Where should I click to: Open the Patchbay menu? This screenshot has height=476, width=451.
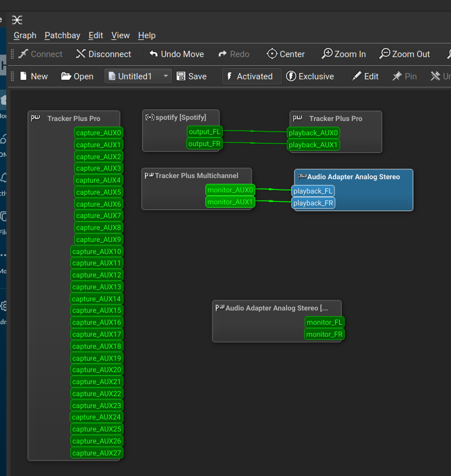click(x=62, y=35)
